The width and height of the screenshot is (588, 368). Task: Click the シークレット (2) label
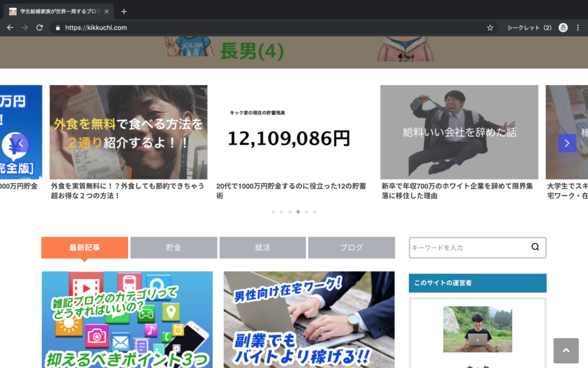coord(529,28)
